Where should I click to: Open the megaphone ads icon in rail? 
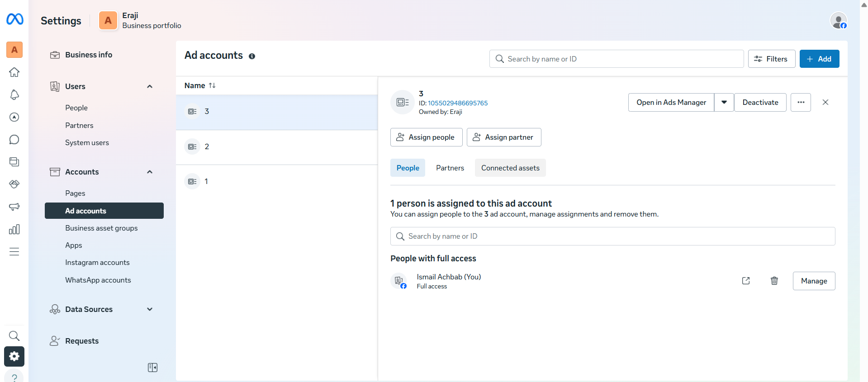coord(14,207)
